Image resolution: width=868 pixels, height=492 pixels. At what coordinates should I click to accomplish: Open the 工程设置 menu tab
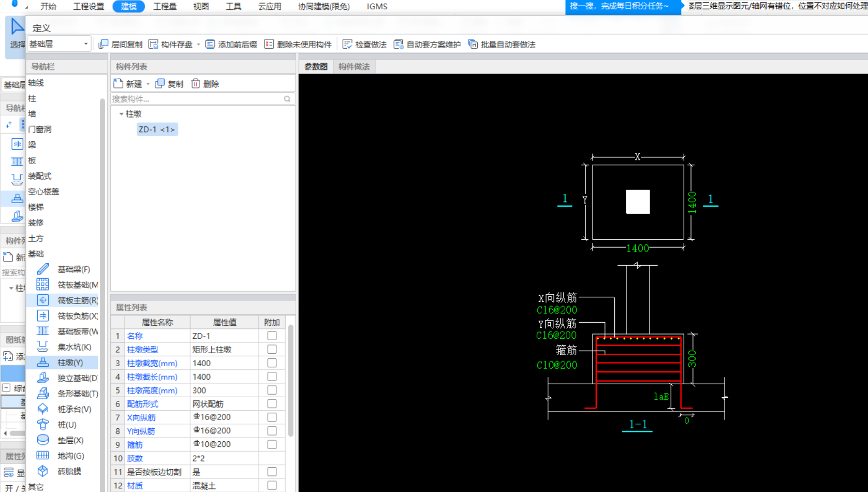tap(89, 6)
